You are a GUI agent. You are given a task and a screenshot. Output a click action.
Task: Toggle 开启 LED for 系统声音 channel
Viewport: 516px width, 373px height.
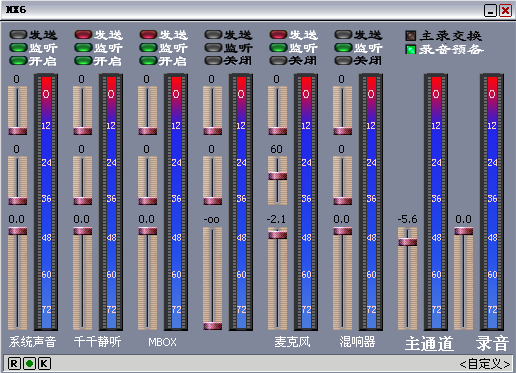click(x=18, y=61)
